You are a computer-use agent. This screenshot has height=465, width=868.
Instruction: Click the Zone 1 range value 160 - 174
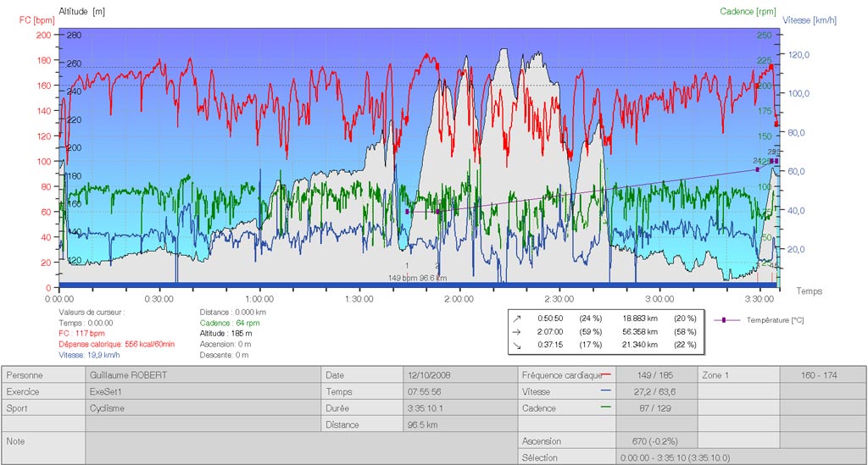pyautogui.click(x=821, y=374)
